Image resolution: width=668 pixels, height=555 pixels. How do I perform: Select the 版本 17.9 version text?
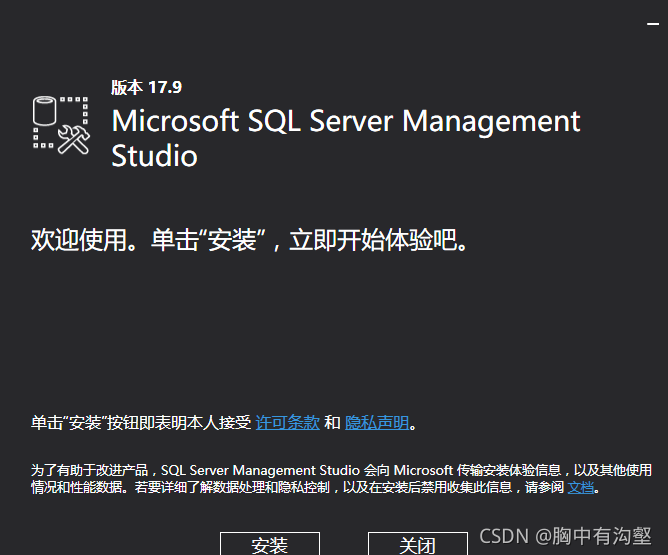[x=147, y=87]
